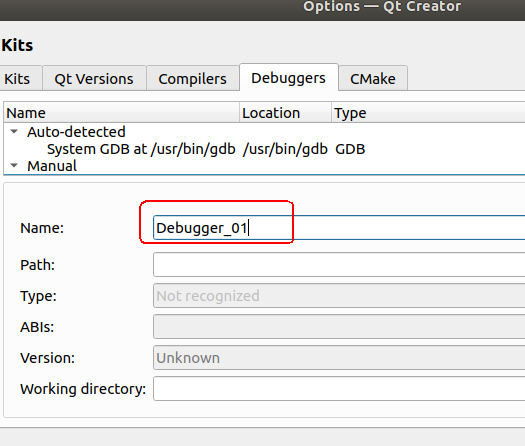525x446 pixels.
Task: Click the Version field showing Unknown
Action: click(x=339, y=358)
